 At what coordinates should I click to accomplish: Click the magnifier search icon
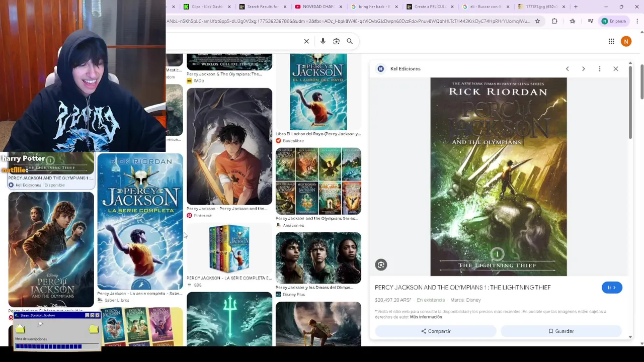[x=350, y=41]
